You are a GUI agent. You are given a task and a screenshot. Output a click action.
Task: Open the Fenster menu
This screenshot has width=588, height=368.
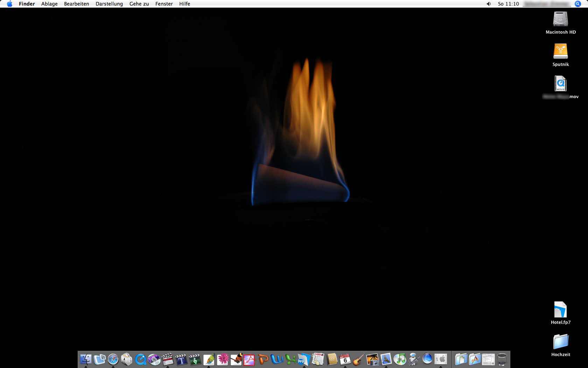pyautogui.click(x=164, y=4)
